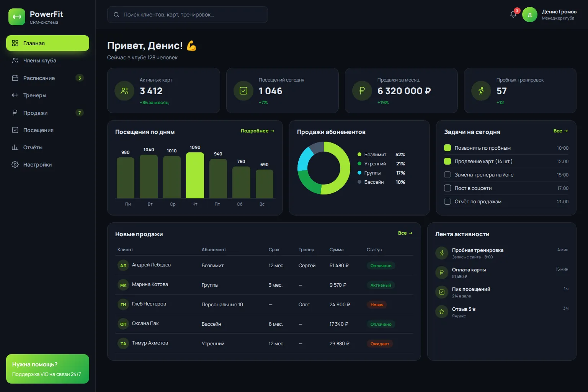Click the Расписание badge showing 3
The width and height of the screenshot is (588, 392).
80,78
